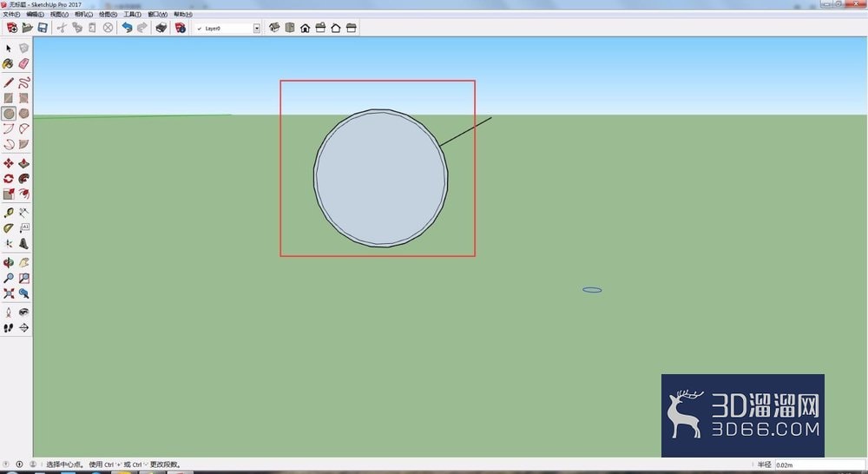Select the Line pencil tool
The height and width of the screenshot is (474, 868).
[9, 83]
